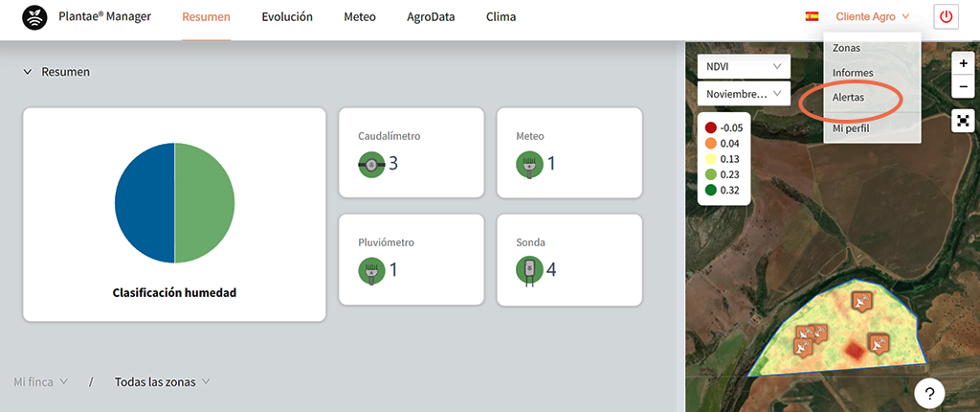980x412 pixels.
Task: Open the help question mark button
Action: point(929,394)
